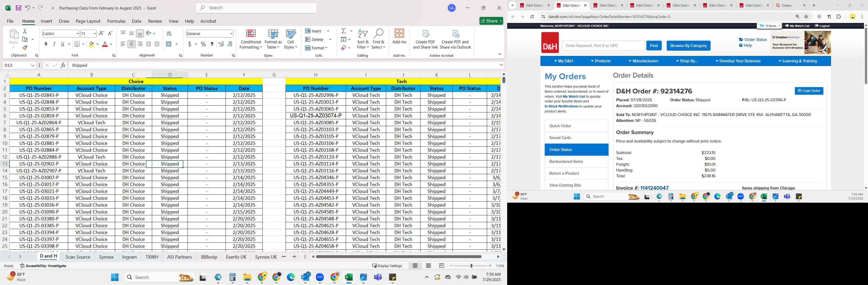Switch to Page Break Preview view

click(x=441, y=265)
